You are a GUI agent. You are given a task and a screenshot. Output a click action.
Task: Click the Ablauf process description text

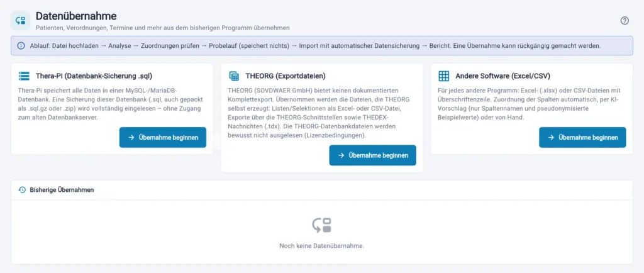tap(315, 45)
